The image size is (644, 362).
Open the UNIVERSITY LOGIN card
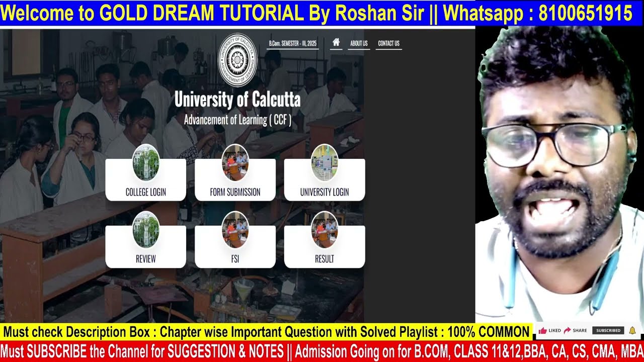coord(325,179)
